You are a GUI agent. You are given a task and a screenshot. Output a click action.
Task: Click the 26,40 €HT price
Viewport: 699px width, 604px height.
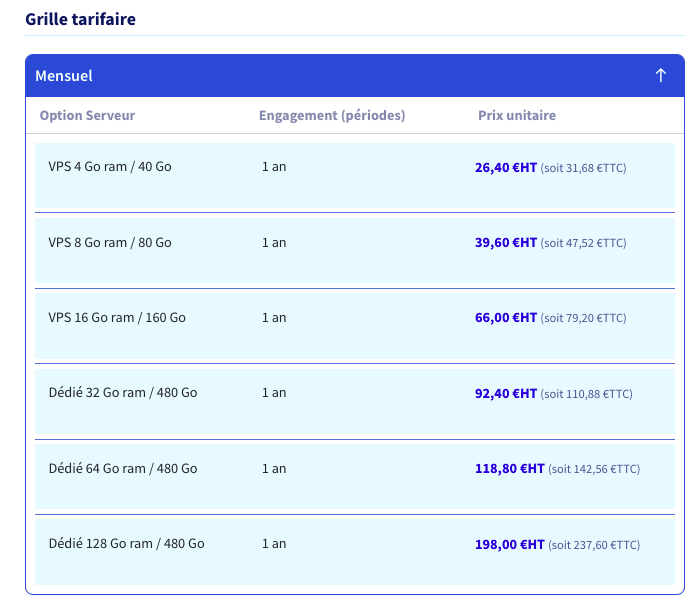506,168
